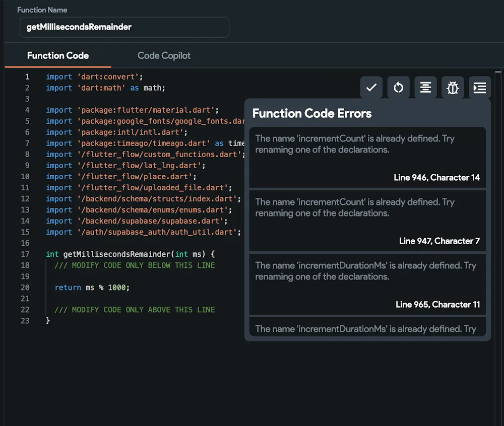
Task: Click line 15 auth_util.dart import
Action: click(x=143, y=232)
